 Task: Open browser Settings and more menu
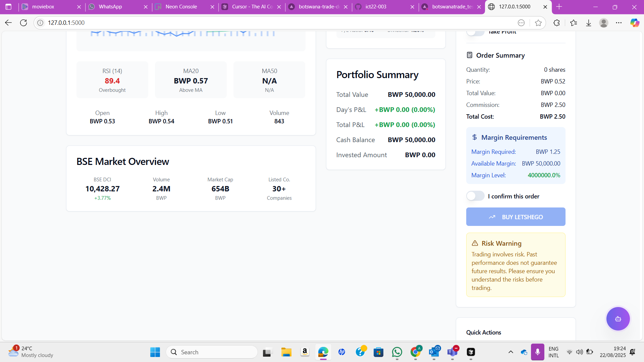pyautogui.click(x=619, y=23)
